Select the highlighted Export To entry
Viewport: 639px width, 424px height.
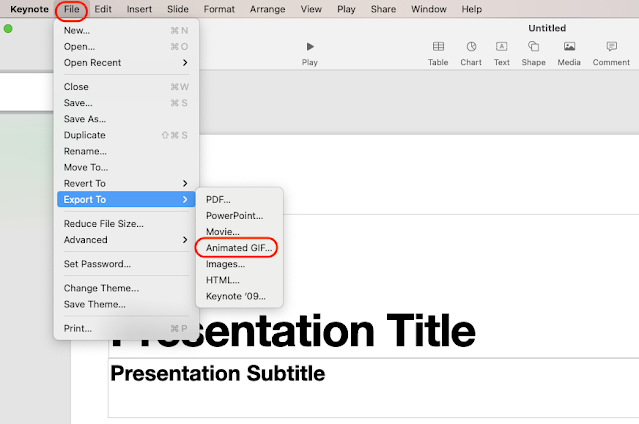click(x=126, y=199)
